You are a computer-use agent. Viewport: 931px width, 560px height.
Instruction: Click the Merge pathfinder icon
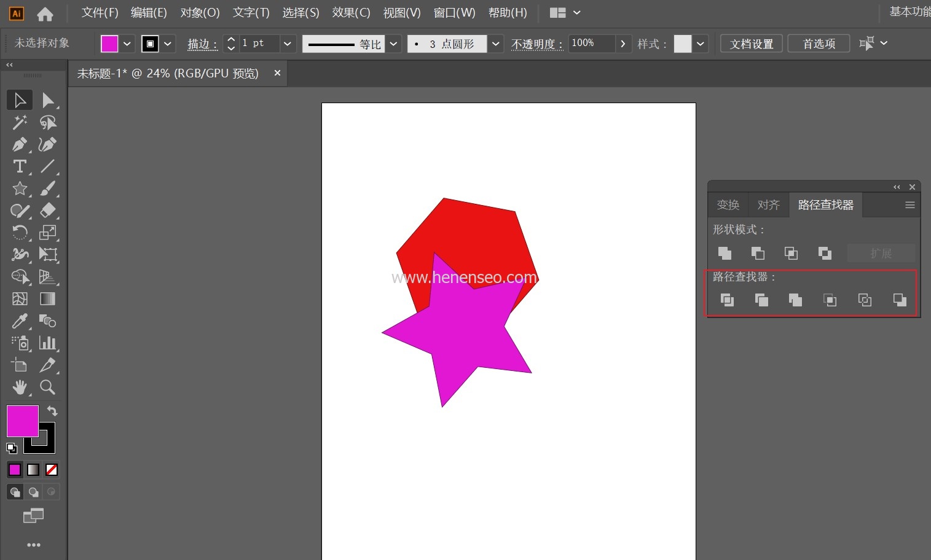click(795, 300)
